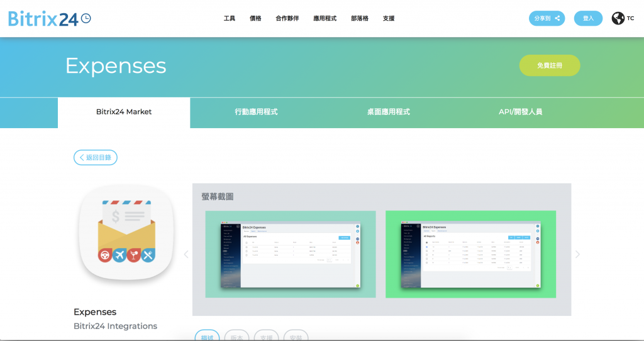The image size is (644, 341).
Task: Open the 應用程式 menu item
Action: coord(325,18)
